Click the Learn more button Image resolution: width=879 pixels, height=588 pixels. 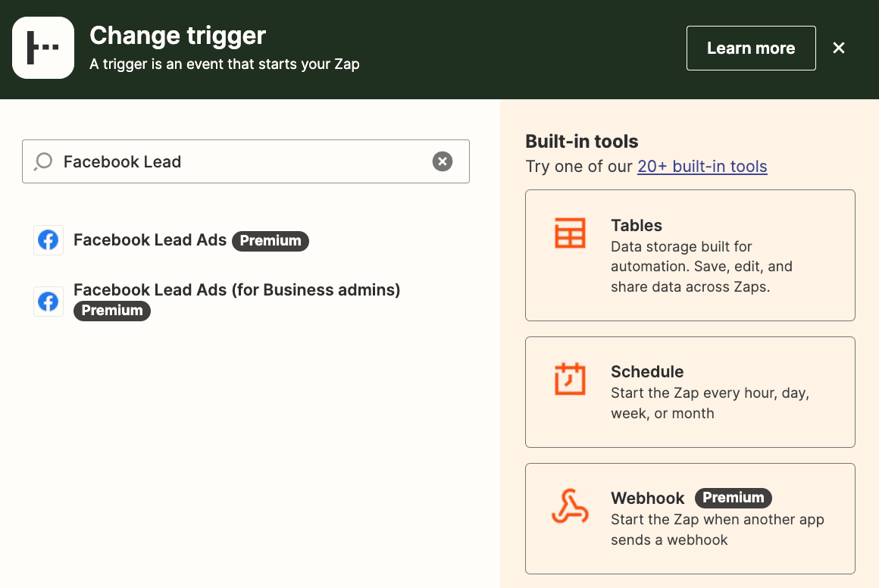(750, 48)
